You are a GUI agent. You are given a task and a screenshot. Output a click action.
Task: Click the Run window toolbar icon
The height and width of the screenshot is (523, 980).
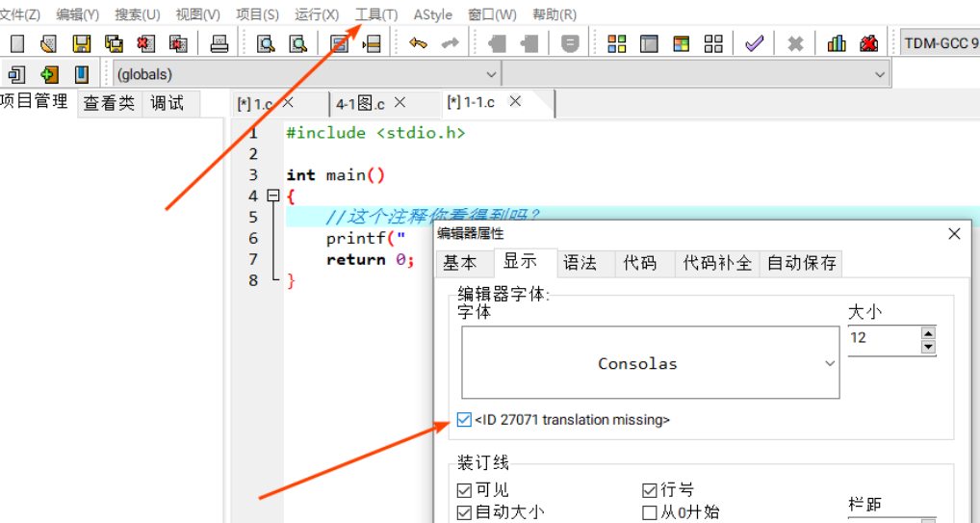pos(650,43)
